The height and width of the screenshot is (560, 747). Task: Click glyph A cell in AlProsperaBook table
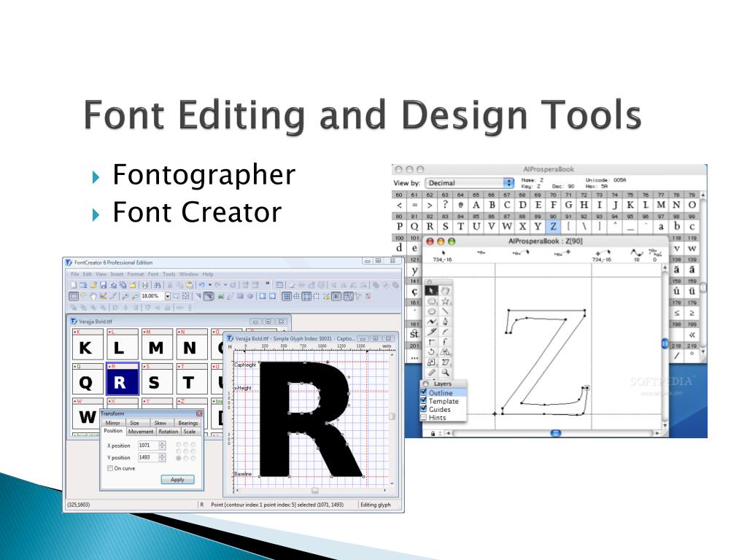476,205
